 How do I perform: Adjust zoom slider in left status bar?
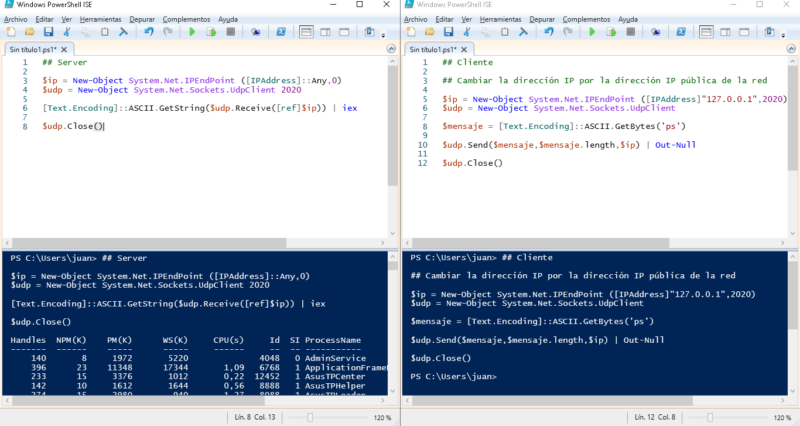[310, 418]
